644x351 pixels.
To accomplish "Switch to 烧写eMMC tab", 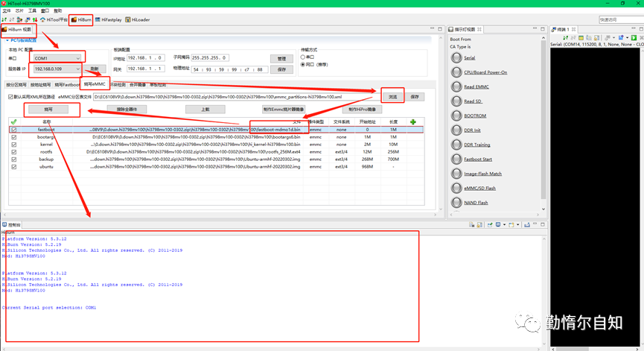I will tap(95, 84).
